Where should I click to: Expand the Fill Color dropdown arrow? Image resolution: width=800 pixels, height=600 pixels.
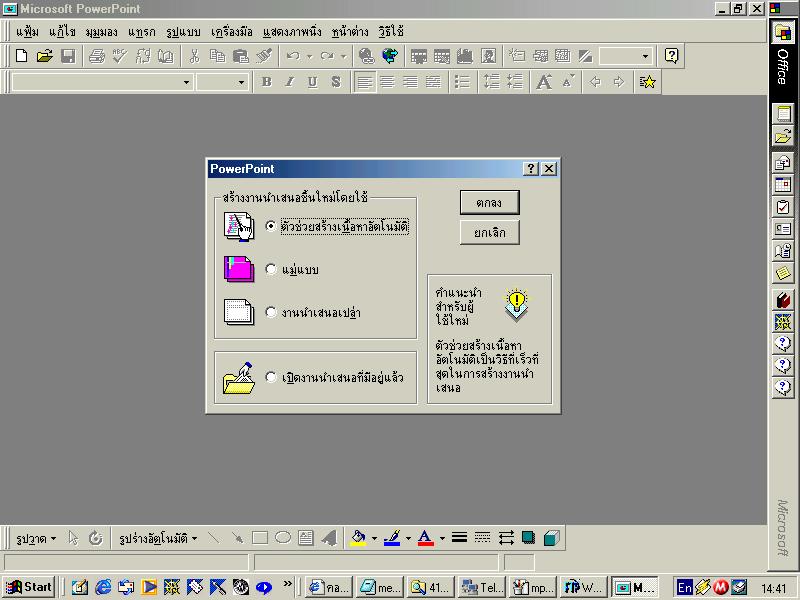374,538
